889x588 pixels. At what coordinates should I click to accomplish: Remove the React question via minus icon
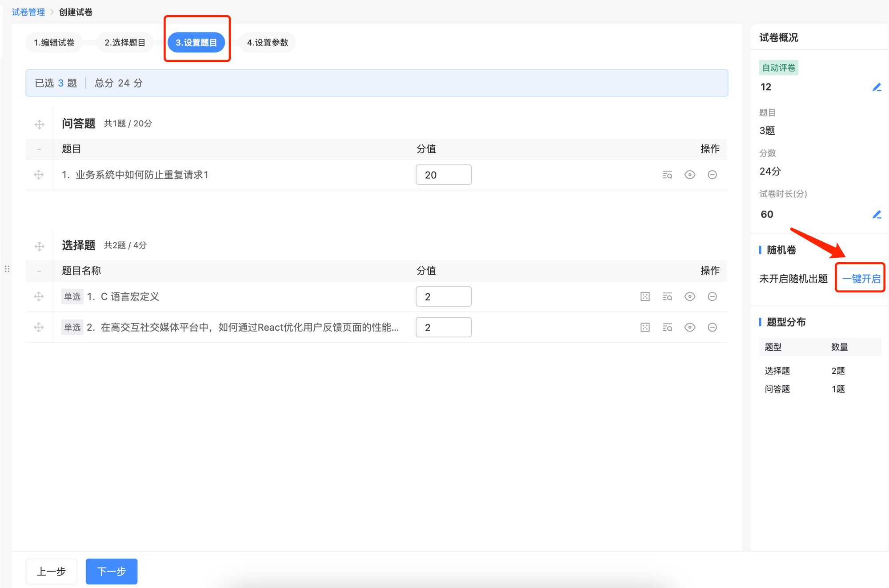pos(712,327)
